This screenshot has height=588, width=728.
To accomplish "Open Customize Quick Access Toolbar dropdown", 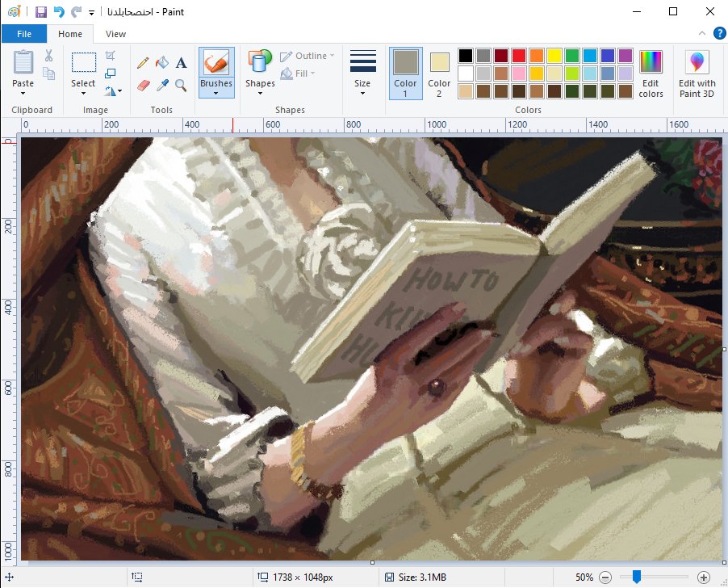I will click(x=91, y=13).
